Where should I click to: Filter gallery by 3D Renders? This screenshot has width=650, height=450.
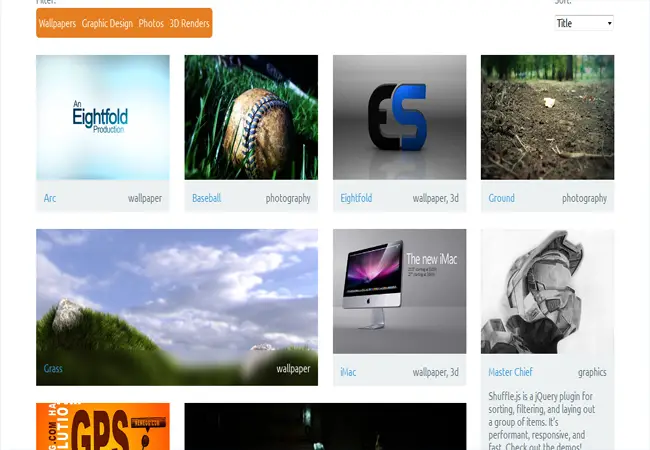click(189, 24)
